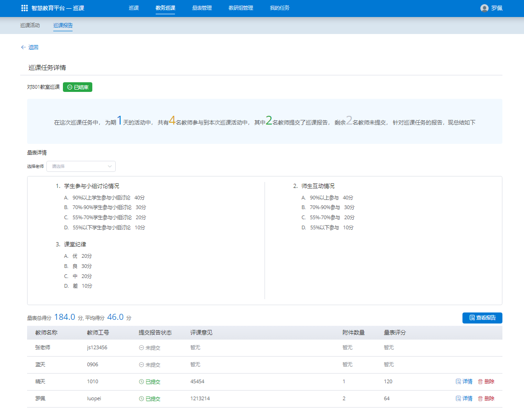This screenshot has width=524, height=420.
Task: Open 我的任务 in the navigation bar
Action: pyautogui.click(x=280, y=8)
